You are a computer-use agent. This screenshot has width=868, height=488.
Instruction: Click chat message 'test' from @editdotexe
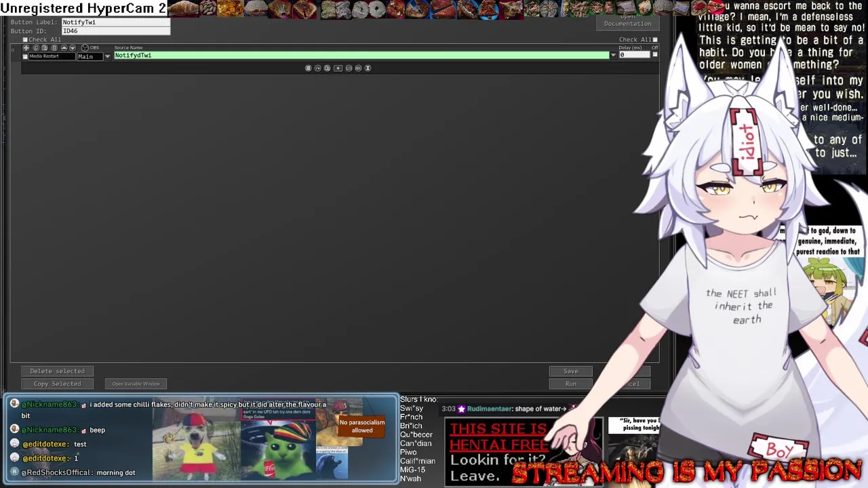coord(80,444)
